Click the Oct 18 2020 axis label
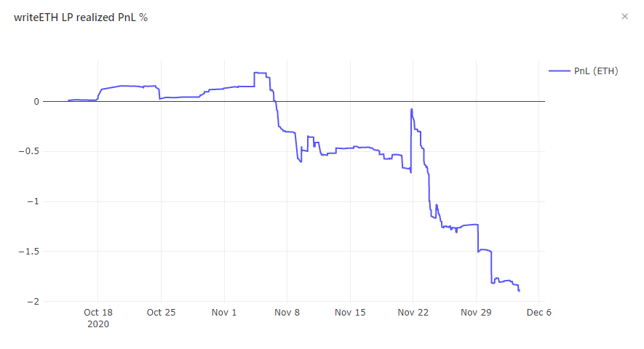 point(98,318)
